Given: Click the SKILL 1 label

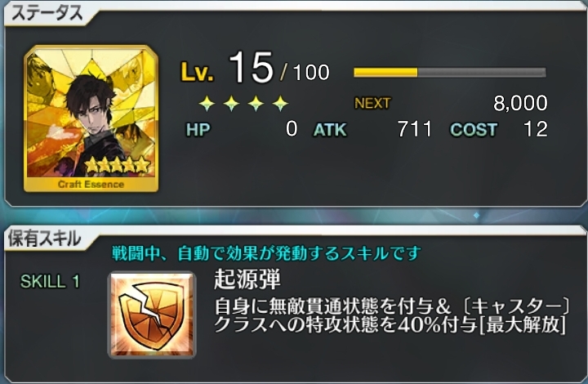Looking at the screenshot, I should (50, 282).
